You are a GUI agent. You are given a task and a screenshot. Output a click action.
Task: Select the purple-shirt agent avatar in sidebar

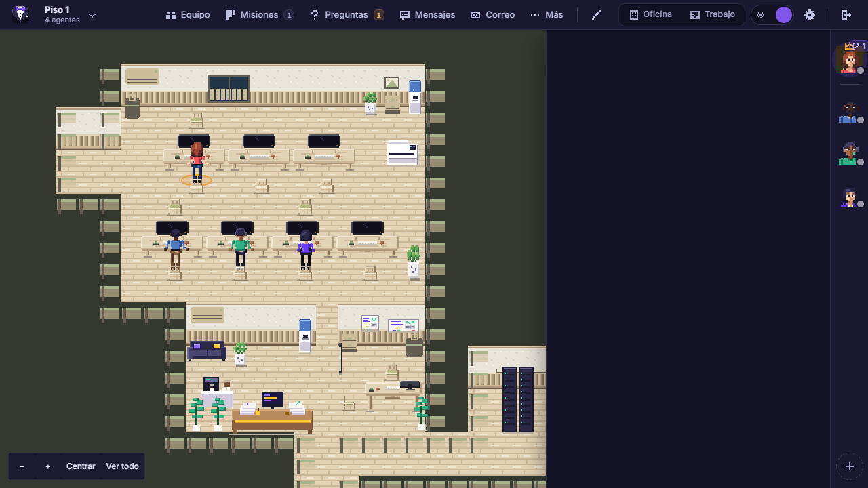pos(849,197)
